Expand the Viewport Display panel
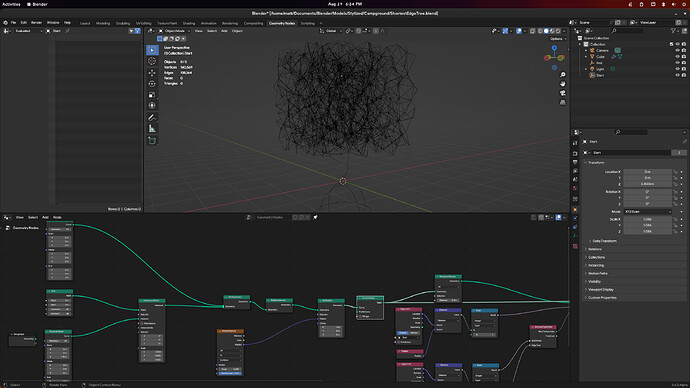The width and height of the screenshot is (690, 388). pyautogui.click(x=600, y=290)
